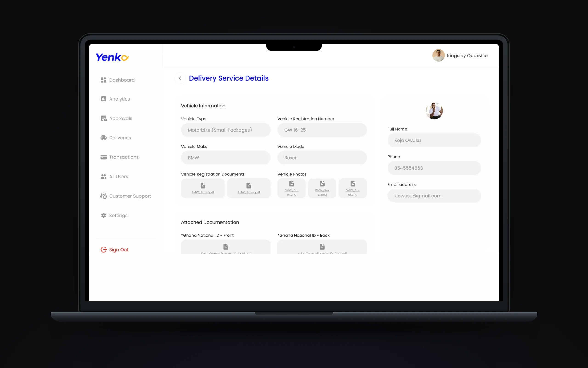Open first BMW_Boxer.pdf registration document
The image size is (588, 368).
pyautogui.click(x=203, y=188)
